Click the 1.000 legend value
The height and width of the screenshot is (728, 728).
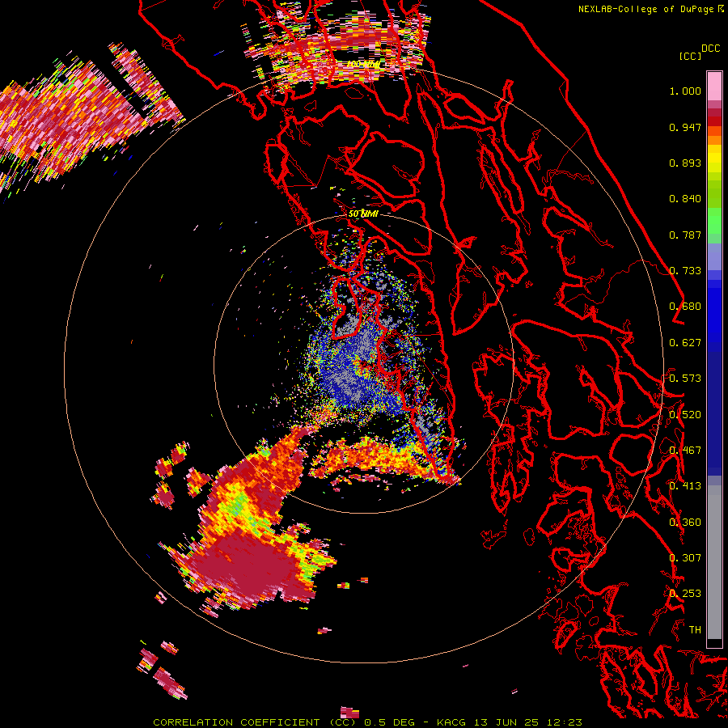pos(685,91)
